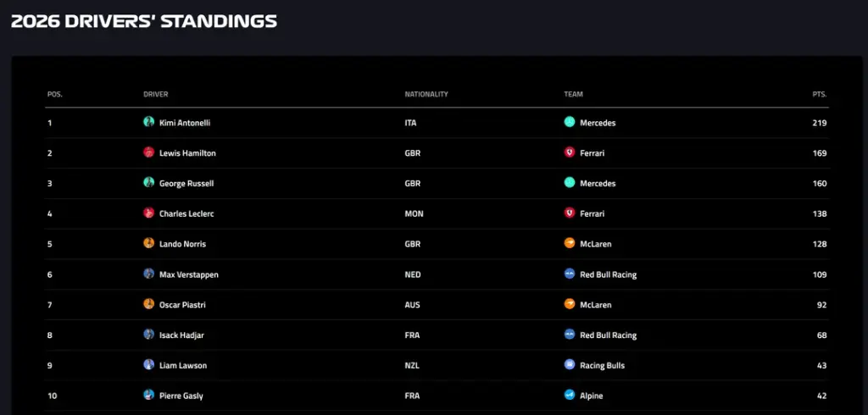The height and width of the screenshot is (415, 868).
Task: Open Max Verstappen's driver name link
Action: tap(189, 275)
